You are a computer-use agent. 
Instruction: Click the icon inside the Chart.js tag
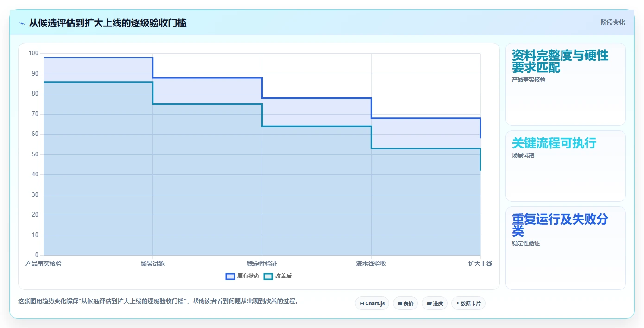point(362,304)
